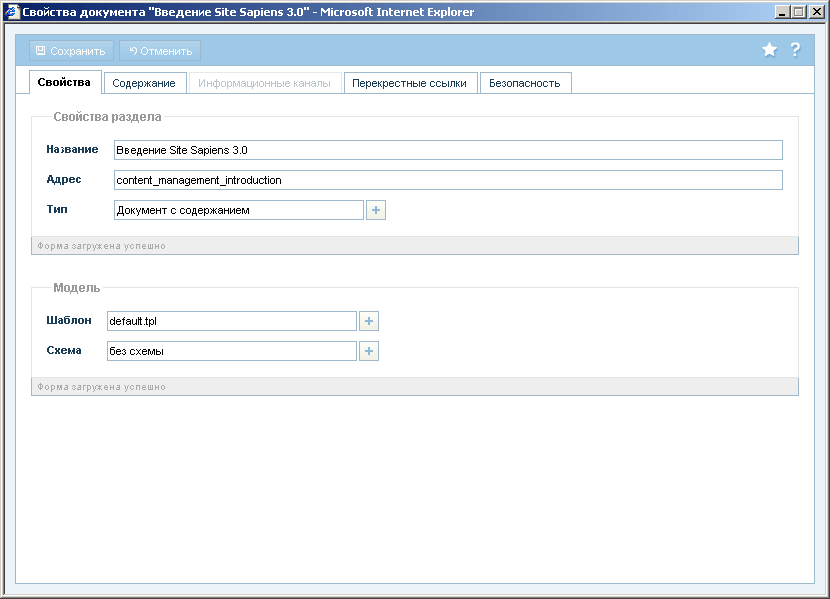
Task: Focus the Адрес text field
Action: pyautogui.click(x=447, y=180)
